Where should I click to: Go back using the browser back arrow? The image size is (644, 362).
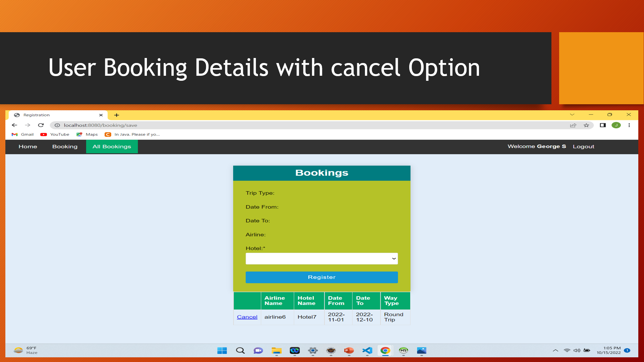pos(14,125)
